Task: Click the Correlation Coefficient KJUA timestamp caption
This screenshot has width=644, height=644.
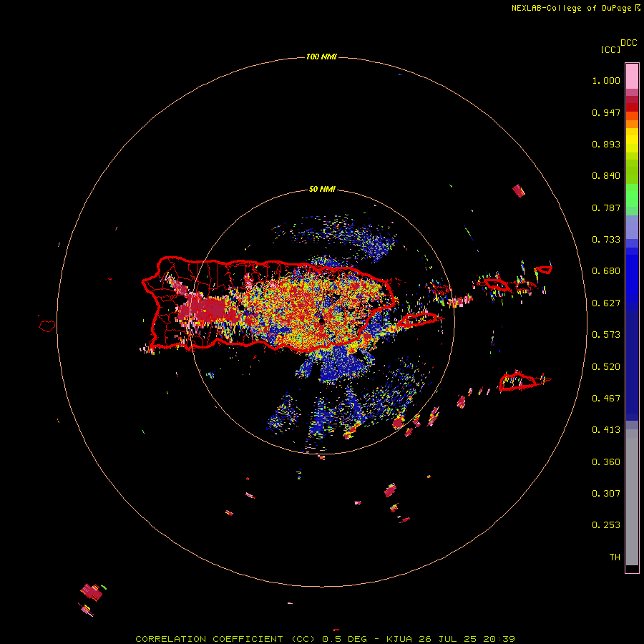Action: point(325,639)
